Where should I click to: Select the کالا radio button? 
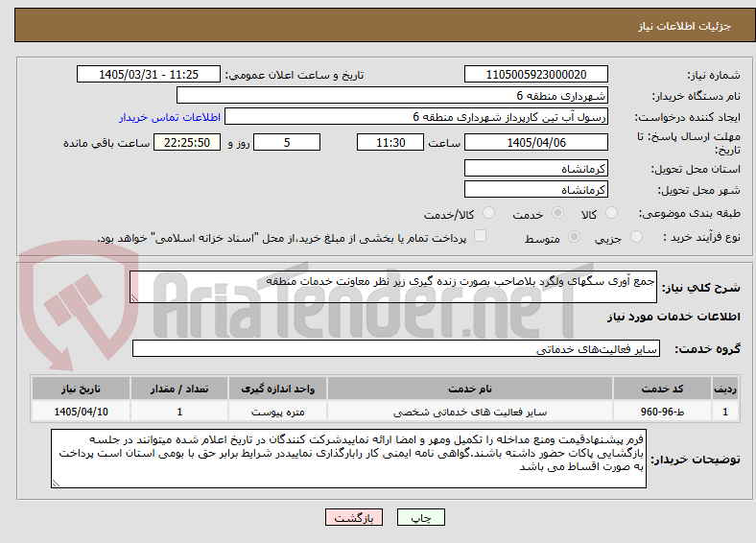click(611, 213)
